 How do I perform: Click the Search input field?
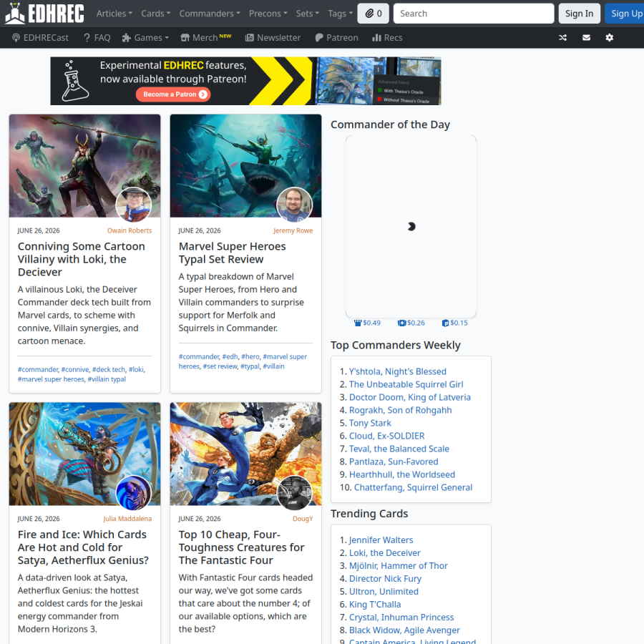tap(474, 14)
